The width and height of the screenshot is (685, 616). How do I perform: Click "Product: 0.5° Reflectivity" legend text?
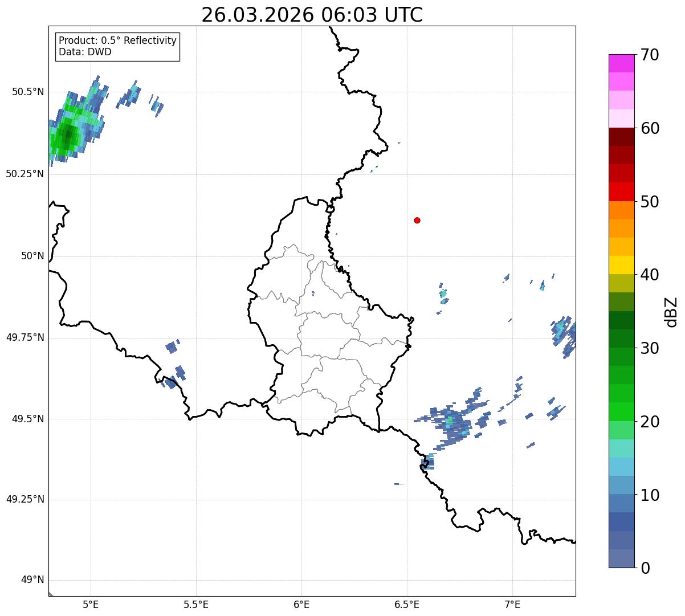[117, 40]
